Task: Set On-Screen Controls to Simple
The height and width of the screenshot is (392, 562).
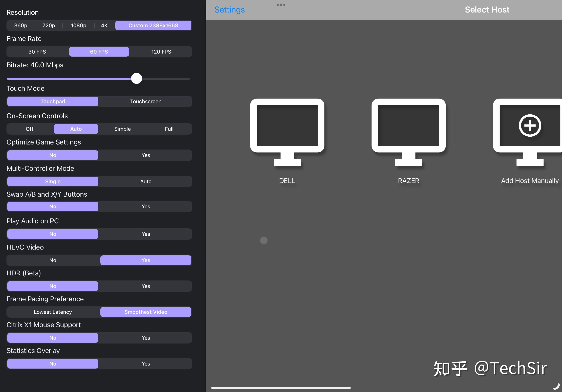Action: (122, 129)
